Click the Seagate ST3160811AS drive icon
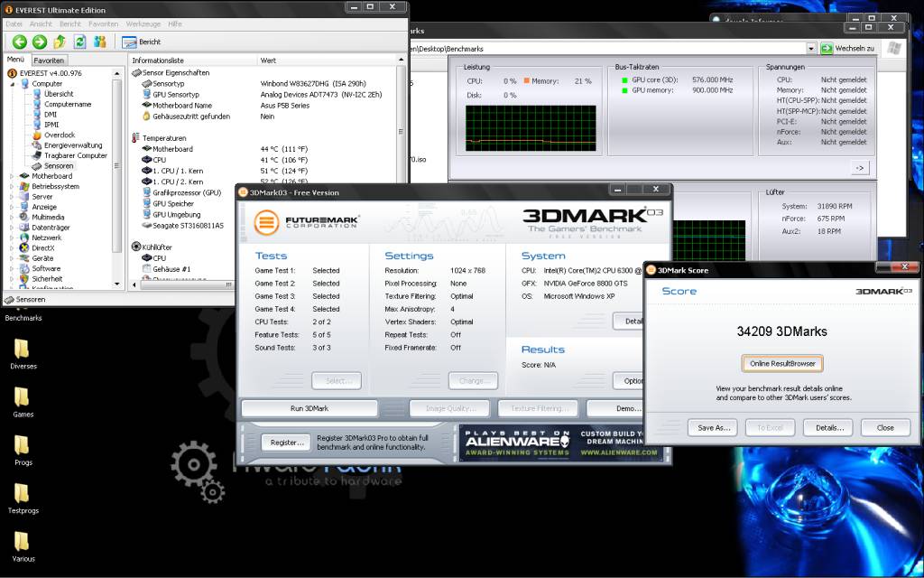The height and width of the screenshot is (578, 924). click(x=147, y=225)
